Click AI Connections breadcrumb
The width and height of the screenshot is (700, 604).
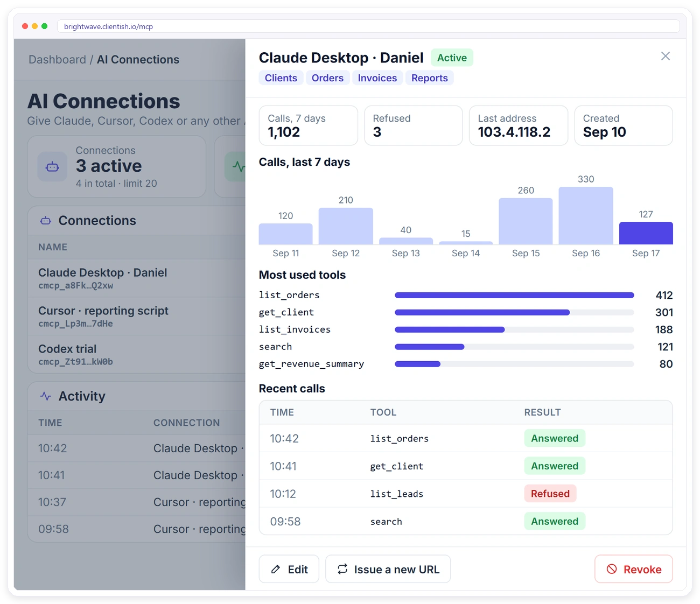tap(138, 60)
